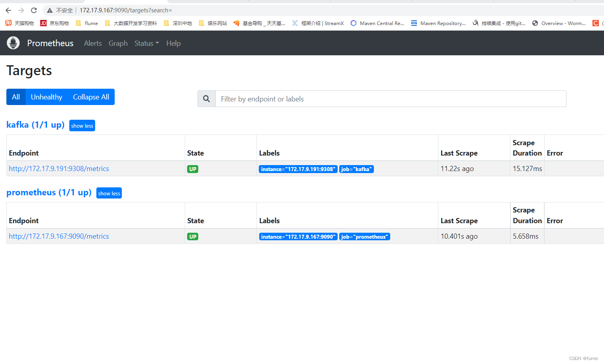604x364 pixels.
Task: Click the red C bookmark icon
Action: click(x=596, y=23)
